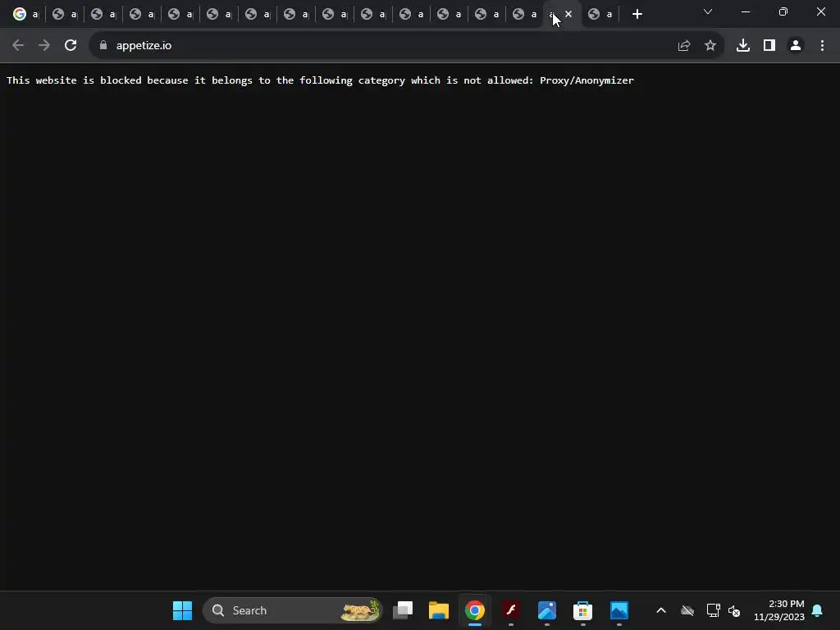Open the Windows Start menu
Image resolution: width=840 pixels, height=630 pixels.
tap(182, 610)
